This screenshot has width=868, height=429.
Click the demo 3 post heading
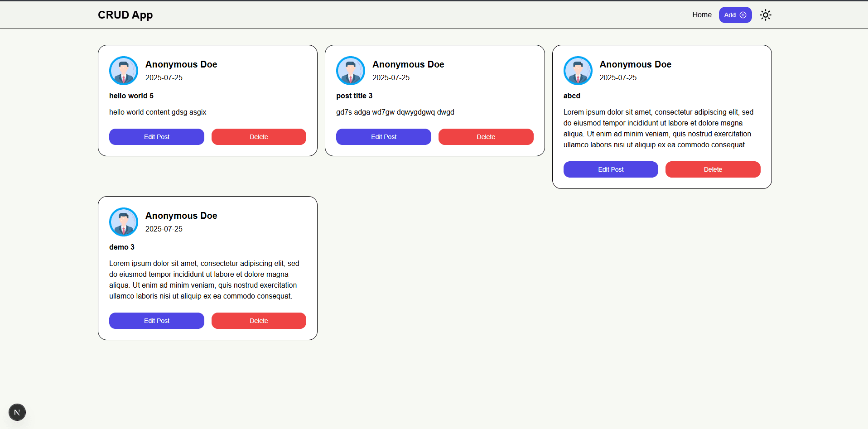pyautogui.click(x=122, y=247)
